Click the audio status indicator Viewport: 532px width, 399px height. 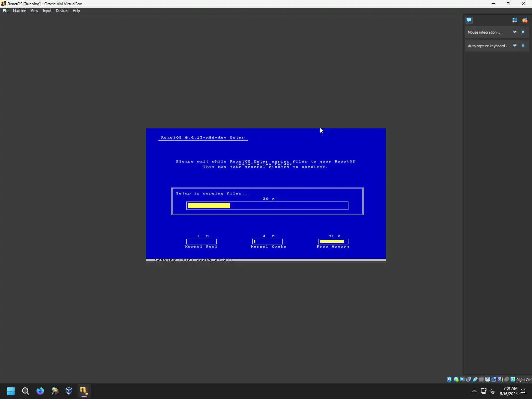click(x=462, y=379)
